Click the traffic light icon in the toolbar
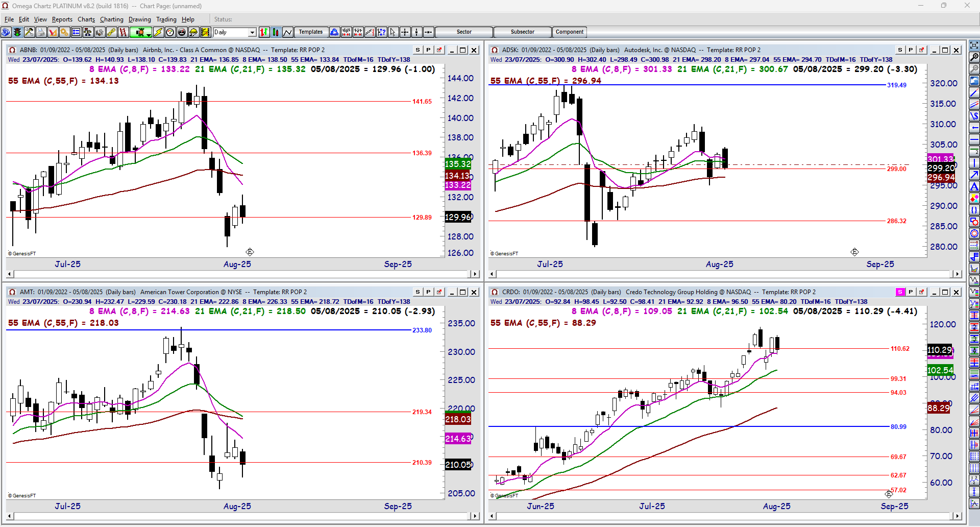Screen dimensions: 980x527 pos(17,32)
